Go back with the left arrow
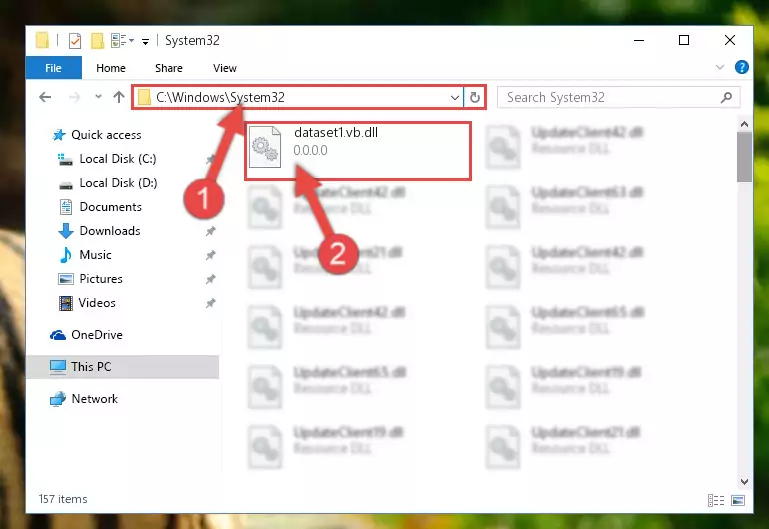This screenshot has height=529, width=769. [45, 97]
